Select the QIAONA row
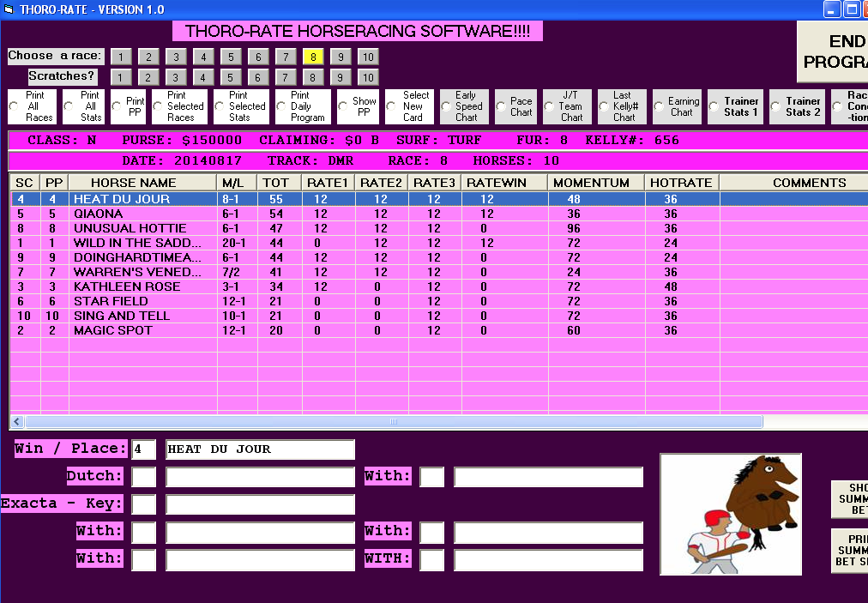Screen dimensions: 868x603 click(x=439, y=214)
